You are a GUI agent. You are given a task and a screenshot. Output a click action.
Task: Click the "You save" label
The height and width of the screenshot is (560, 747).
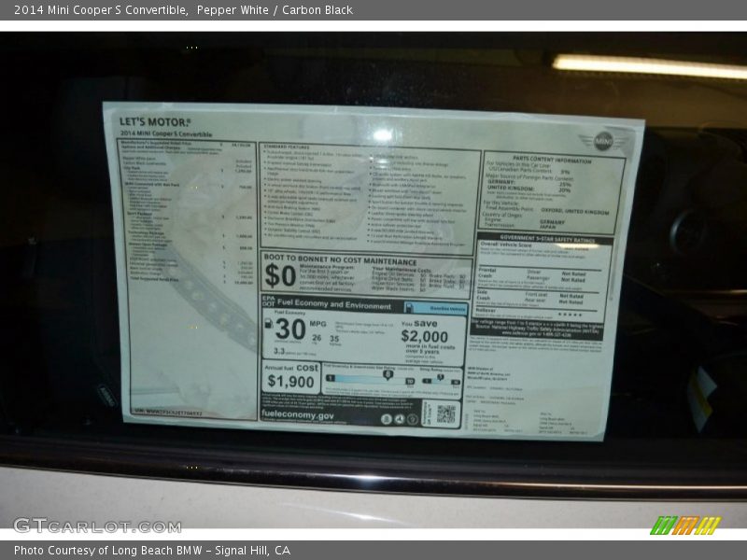419,323
